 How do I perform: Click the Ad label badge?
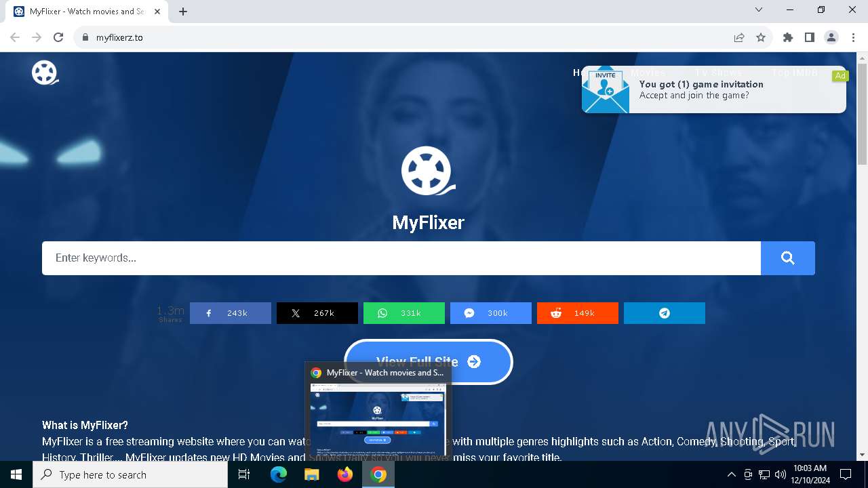tap(840, 76)
